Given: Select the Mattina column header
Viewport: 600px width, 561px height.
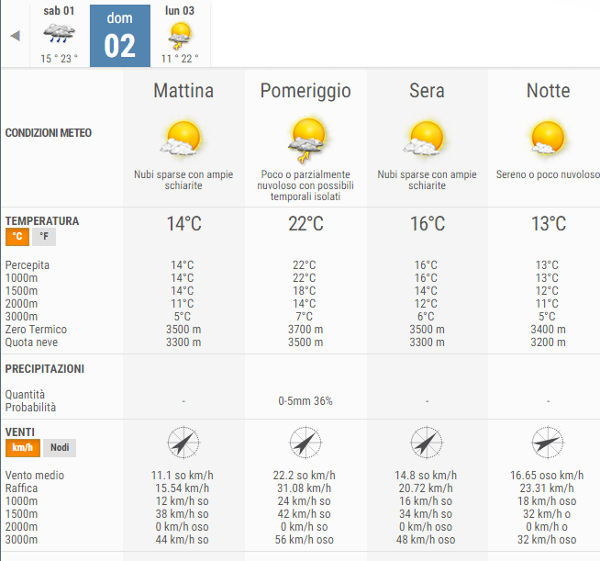Looking at the screenshot, I should click(184, 91).
